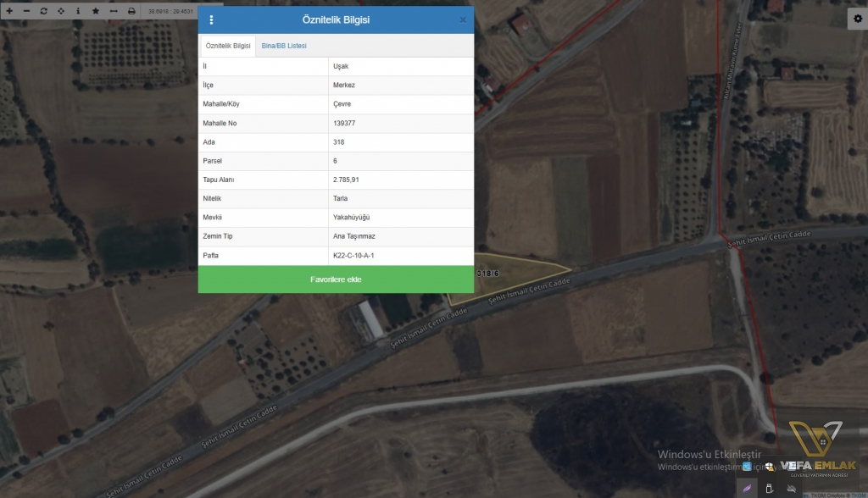Select the distance measure arrow tool
868x498 pixels.
click(x=114, y=11)
